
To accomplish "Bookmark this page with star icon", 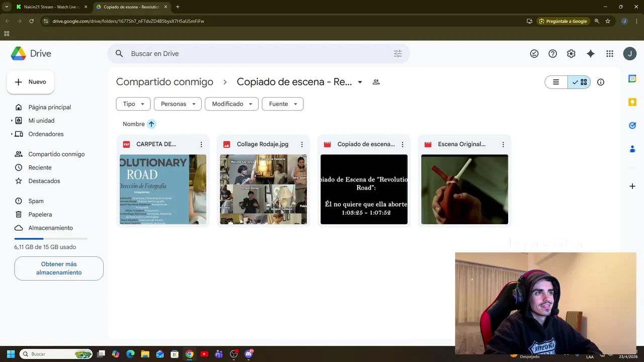I will pyautogui.click(x=608, y=21).
